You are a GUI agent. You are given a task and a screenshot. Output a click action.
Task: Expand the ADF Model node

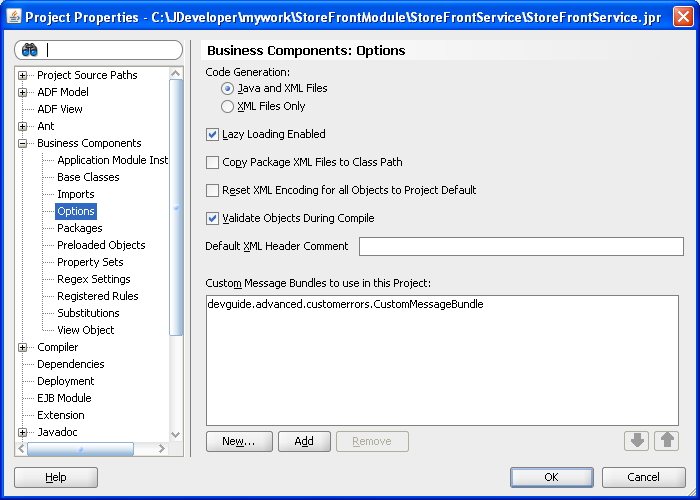pos(22,92)
